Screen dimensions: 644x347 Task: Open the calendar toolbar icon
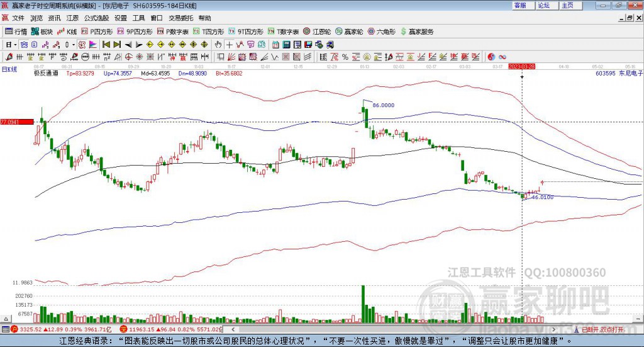point(275,45)
